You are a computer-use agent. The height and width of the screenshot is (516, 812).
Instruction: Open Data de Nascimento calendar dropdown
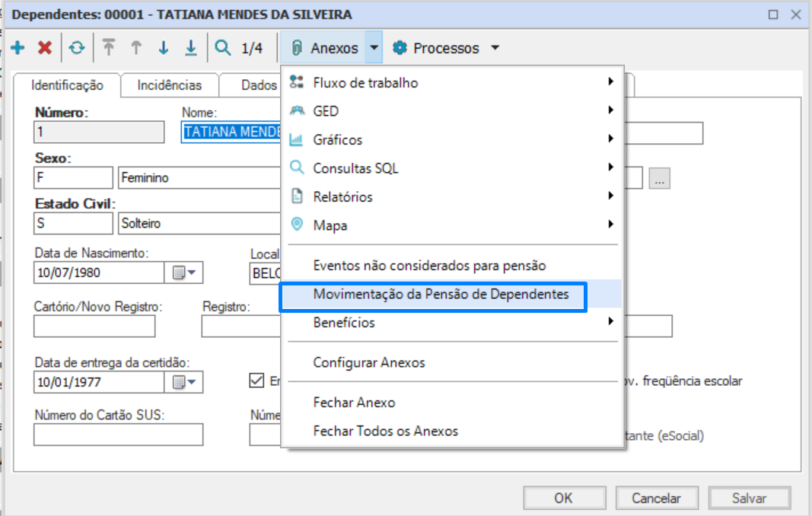(184, 272)
